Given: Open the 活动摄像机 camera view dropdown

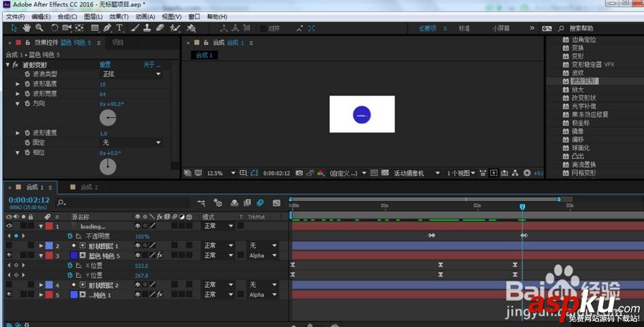Looking at the screenshot, I should coord(416,173).
